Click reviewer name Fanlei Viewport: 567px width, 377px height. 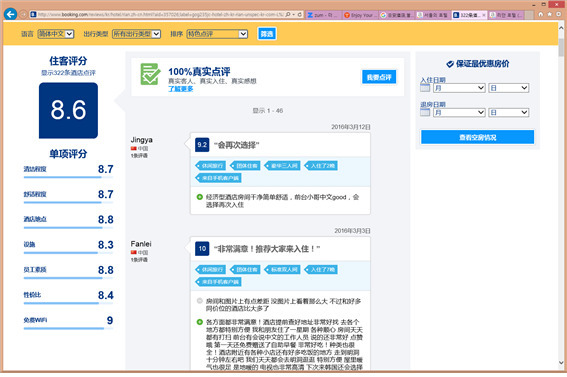tap(141, 244)
